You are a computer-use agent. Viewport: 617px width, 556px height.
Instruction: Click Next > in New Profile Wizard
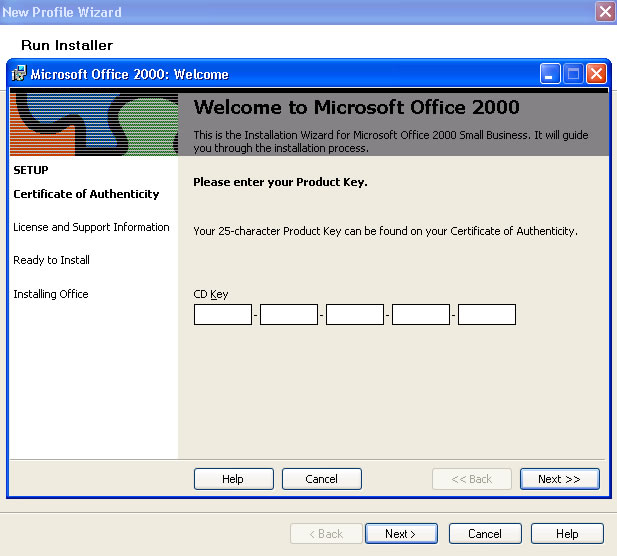click(x=401, y=534)
